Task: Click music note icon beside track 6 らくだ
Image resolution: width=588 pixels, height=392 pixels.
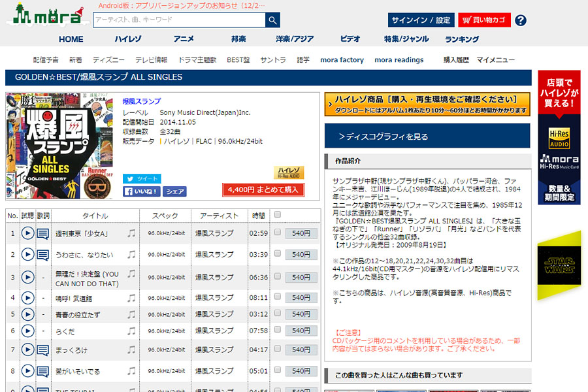Action: (131, 331)
